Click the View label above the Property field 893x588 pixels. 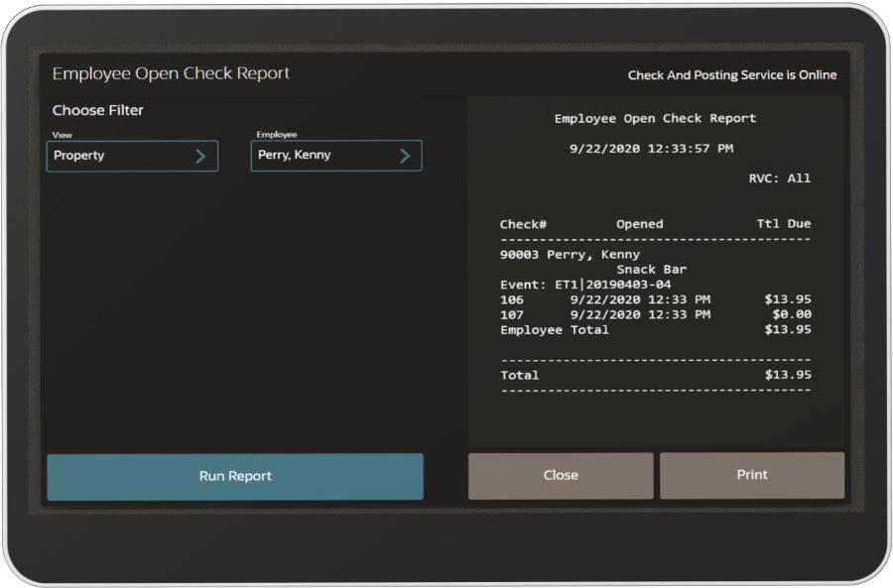[x=63, y=135]
